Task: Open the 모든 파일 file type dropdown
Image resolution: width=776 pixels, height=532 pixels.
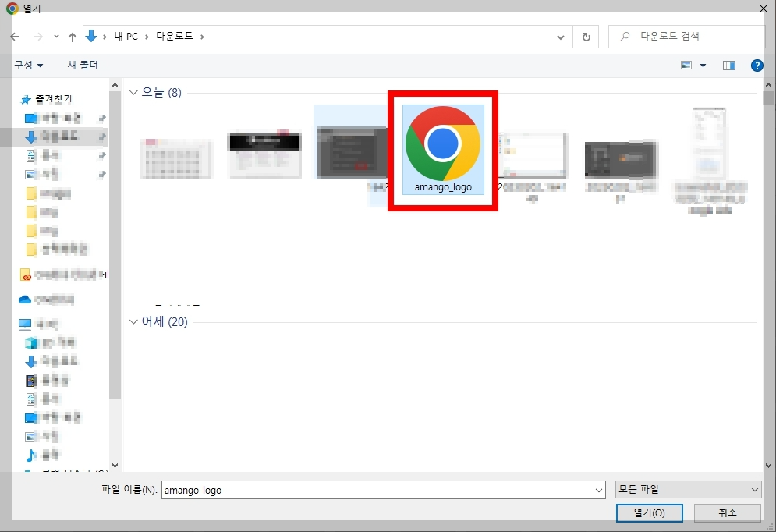Action: tap(688, 489)
